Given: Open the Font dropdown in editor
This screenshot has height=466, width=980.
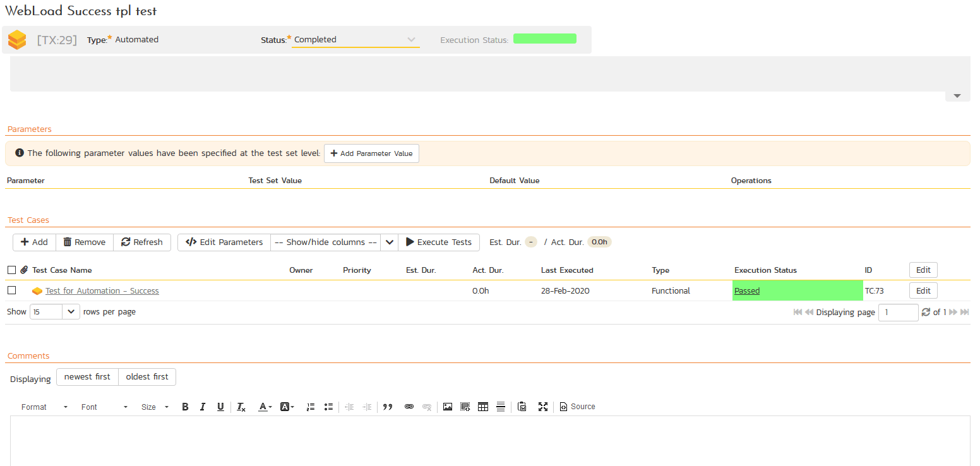Looking at the screenshot, I should (104, 407).
